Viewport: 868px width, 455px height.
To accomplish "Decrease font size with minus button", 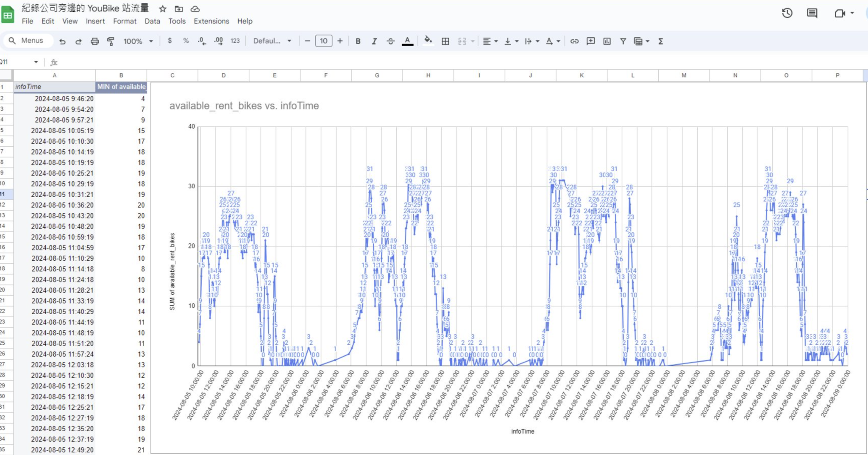I will coord(307,41).
